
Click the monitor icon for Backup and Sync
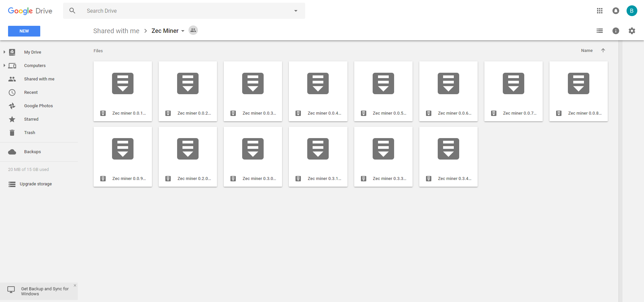click(11, 290)
